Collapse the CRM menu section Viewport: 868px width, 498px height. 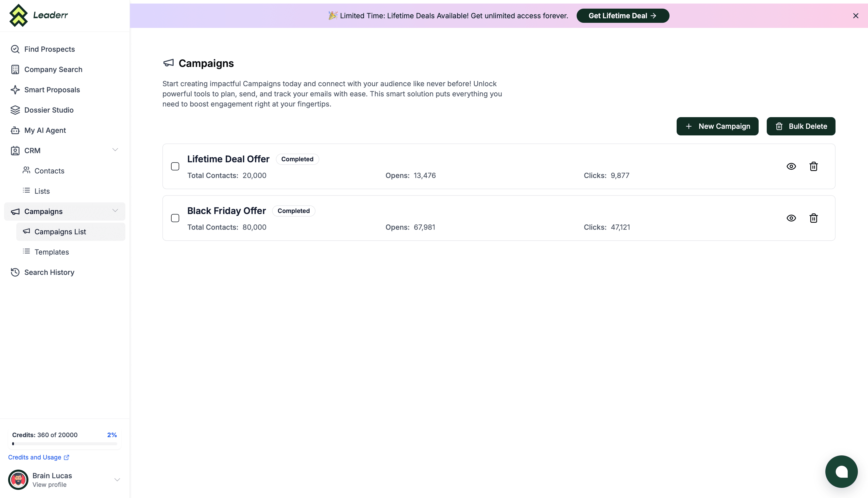[115, 150]
